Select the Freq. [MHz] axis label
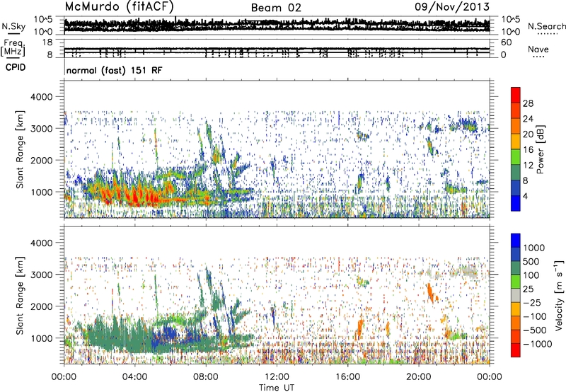The image size is (566, 392). tap(13, 48)
